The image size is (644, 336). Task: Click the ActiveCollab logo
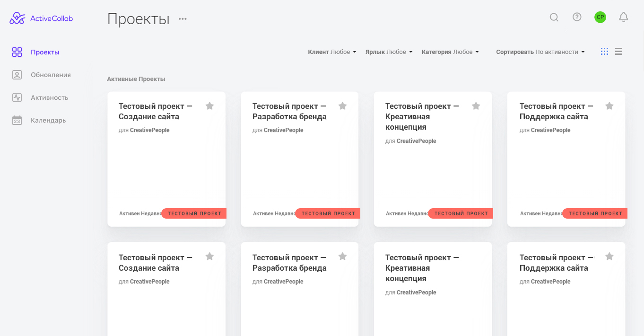point(41,18)
